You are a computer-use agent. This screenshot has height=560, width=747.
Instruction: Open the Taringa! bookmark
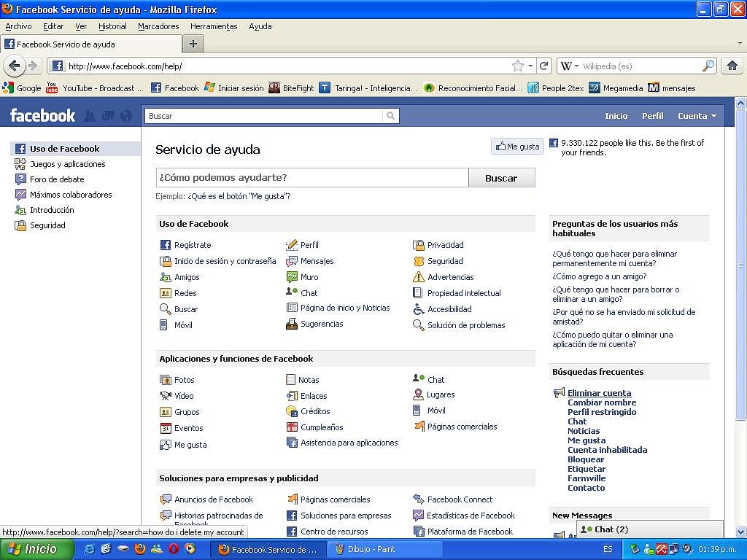pyautogui.click(x=368, y=87)
